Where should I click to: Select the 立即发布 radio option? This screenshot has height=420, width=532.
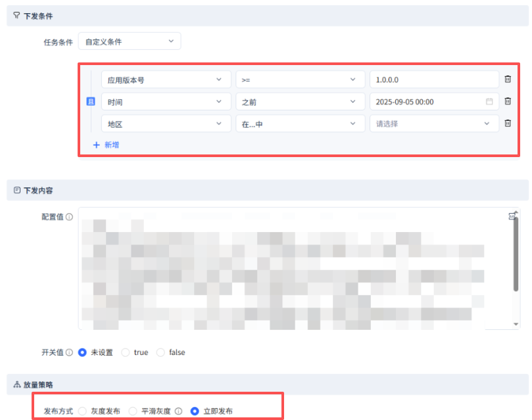[195, 411]
